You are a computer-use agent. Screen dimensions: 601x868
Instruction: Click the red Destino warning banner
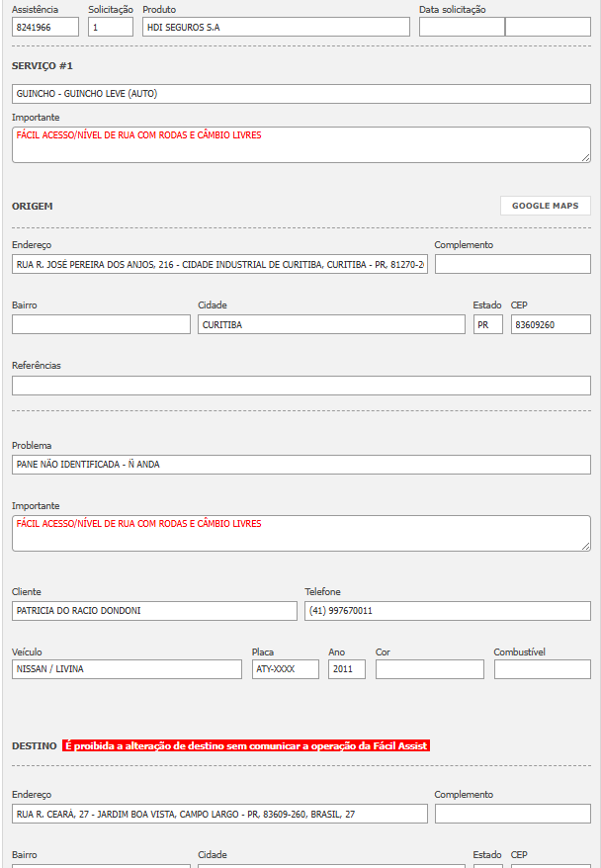pos(246,745)
